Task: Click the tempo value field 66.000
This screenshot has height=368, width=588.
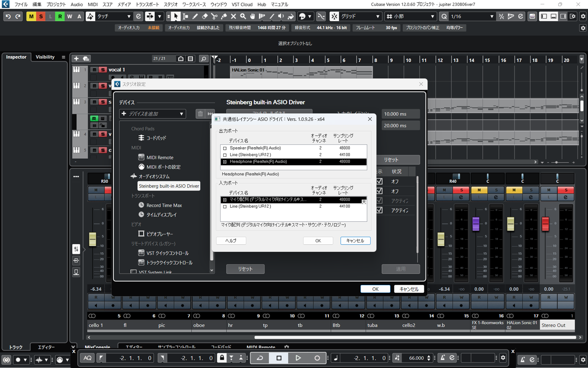Action: [x=416, y=358]
